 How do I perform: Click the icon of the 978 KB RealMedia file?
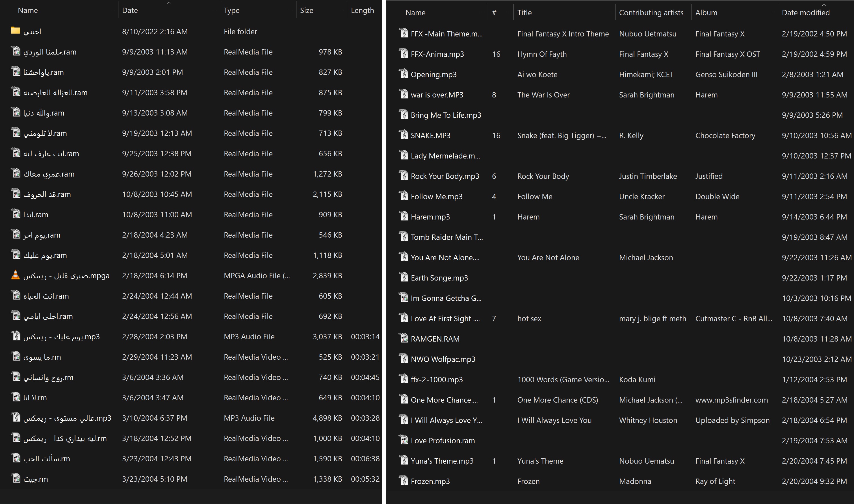[x=16, y=51]
